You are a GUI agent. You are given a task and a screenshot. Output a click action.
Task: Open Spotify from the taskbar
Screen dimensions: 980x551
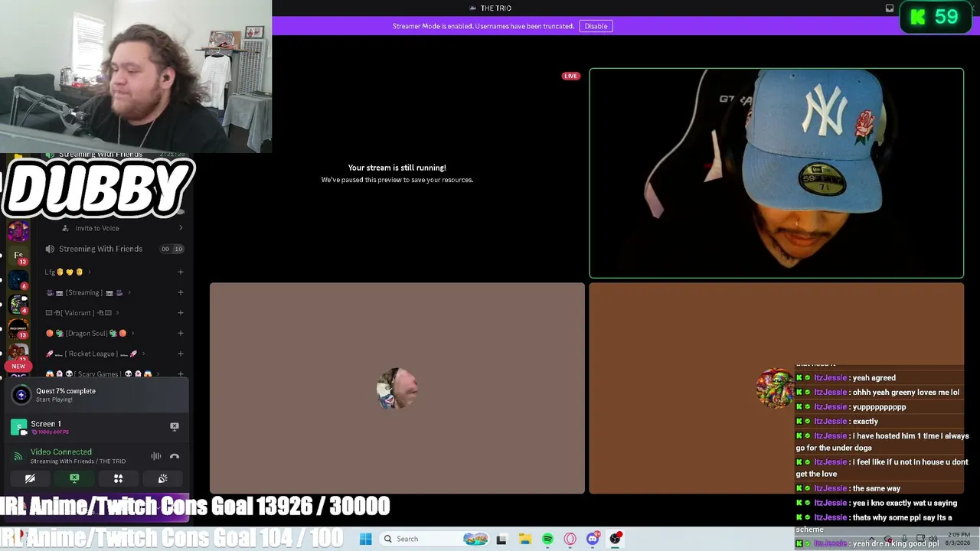coord(547,539)
